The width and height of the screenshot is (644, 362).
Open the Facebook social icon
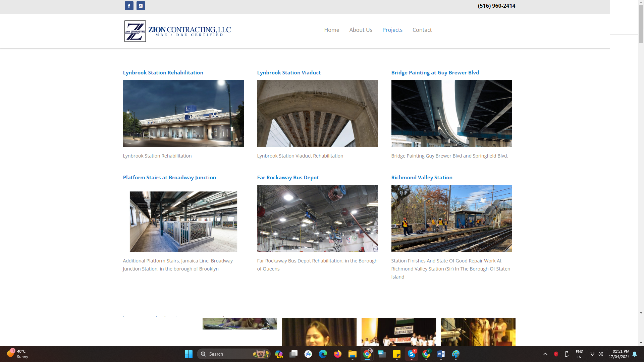[129, 6]
